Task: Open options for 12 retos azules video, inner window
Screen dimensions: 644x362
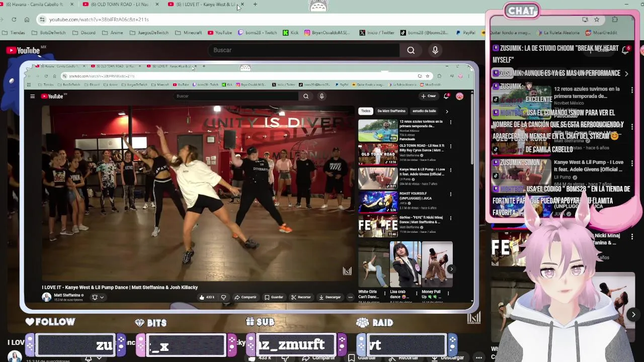Action: tap(450, 122)
